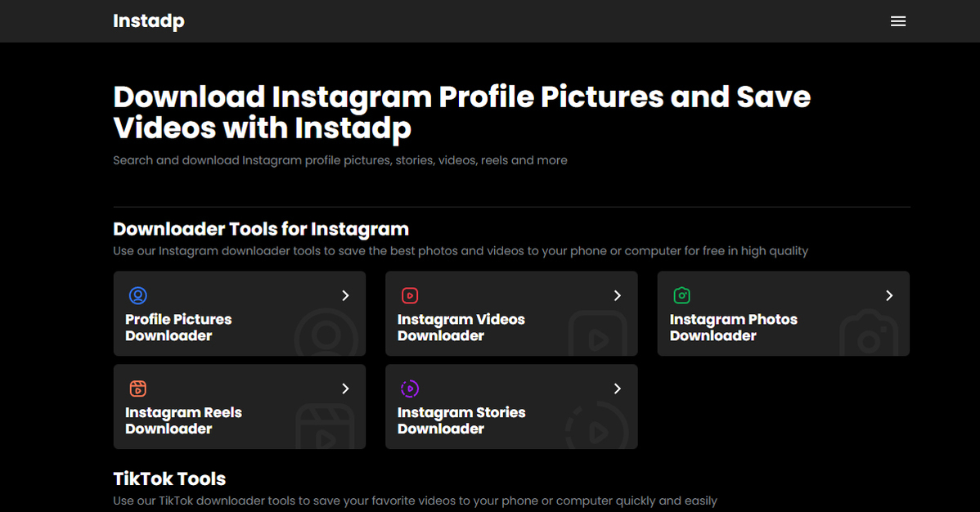Expand the Instagram Stories Downloader chevron arrow
The image size is (980, 512).
[x=618, y=388]
